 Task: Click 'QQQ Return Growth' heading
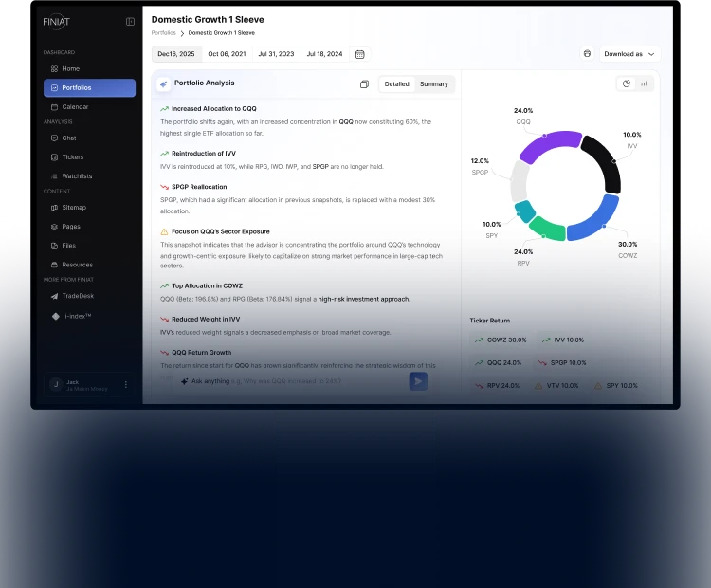(x=201, y=353)
